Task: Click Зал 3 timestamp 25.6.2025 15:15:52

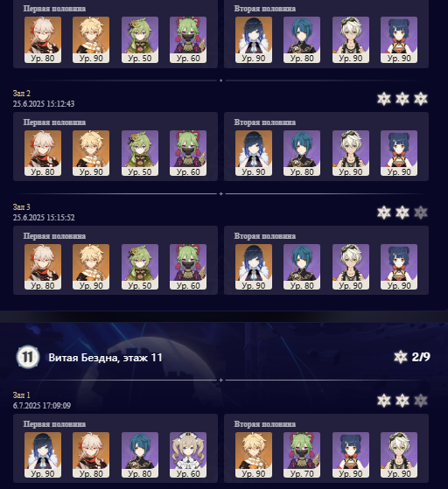Action: pos(44,217)
